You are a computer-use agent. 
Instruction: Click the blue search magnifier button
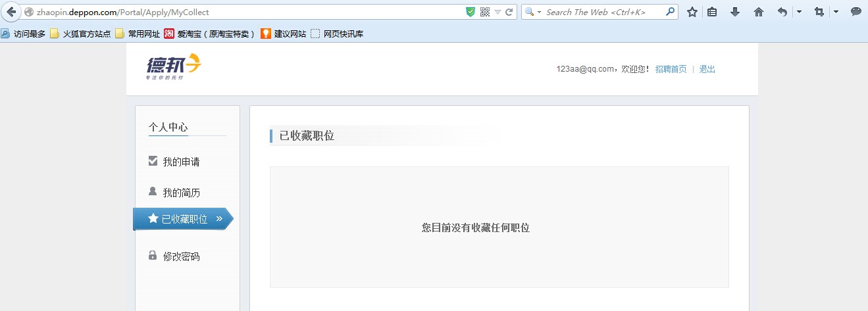tap(671, 12)
